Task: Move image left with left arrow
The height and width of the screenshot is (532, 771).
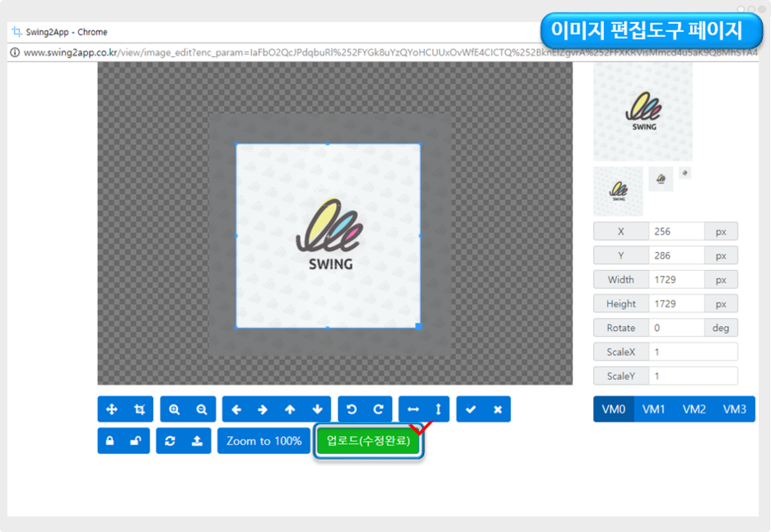Action: 236,409
